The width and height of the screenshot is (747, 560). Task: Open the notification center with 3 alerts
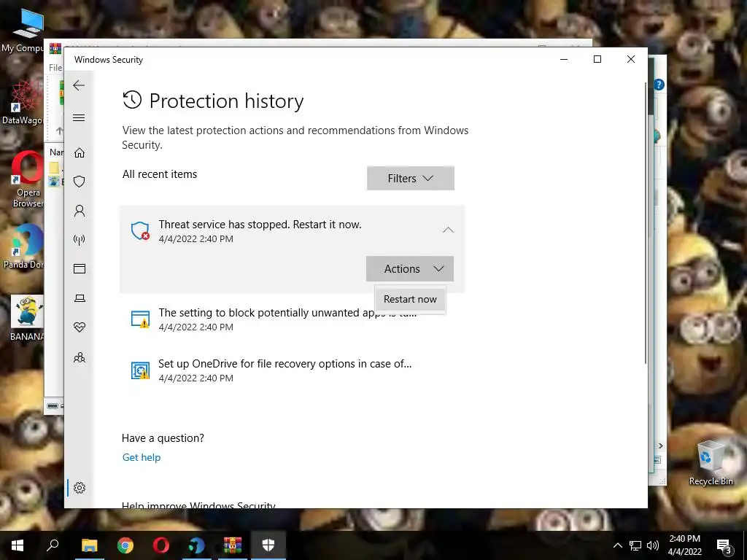pos(724,546)
